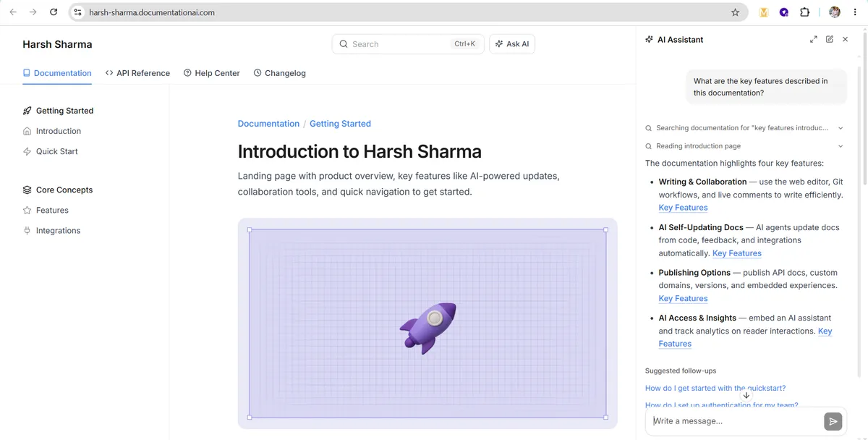Expand the AI Assistant panel to fullscreen
This screenshot has height=440, width=868.
coord(814,39)
